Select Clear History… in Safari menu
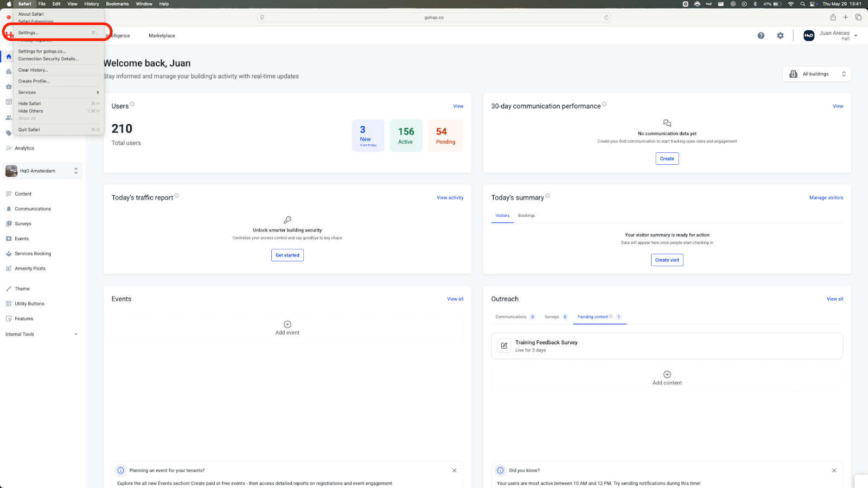 [33, 70]
